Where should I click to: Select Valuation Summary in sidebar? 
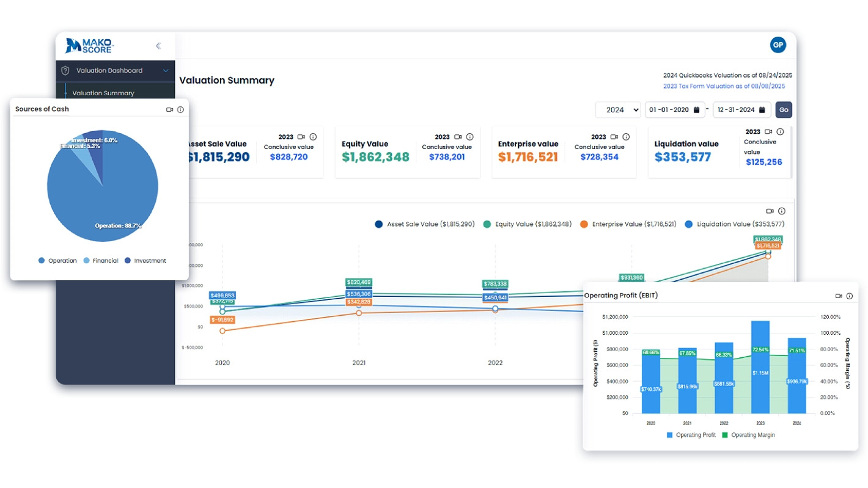pyautogui.click(x=103, y=93)
